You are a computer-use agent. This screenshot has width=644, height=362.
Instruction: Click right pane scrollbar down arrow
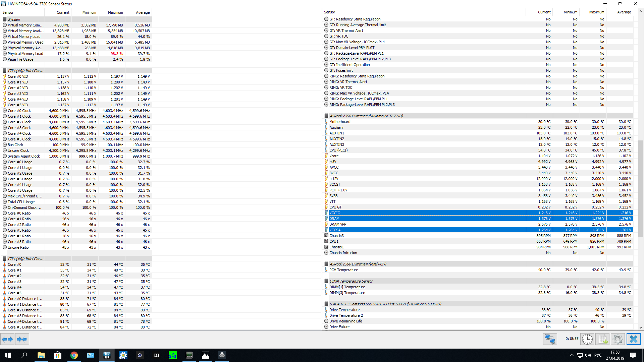641,327
